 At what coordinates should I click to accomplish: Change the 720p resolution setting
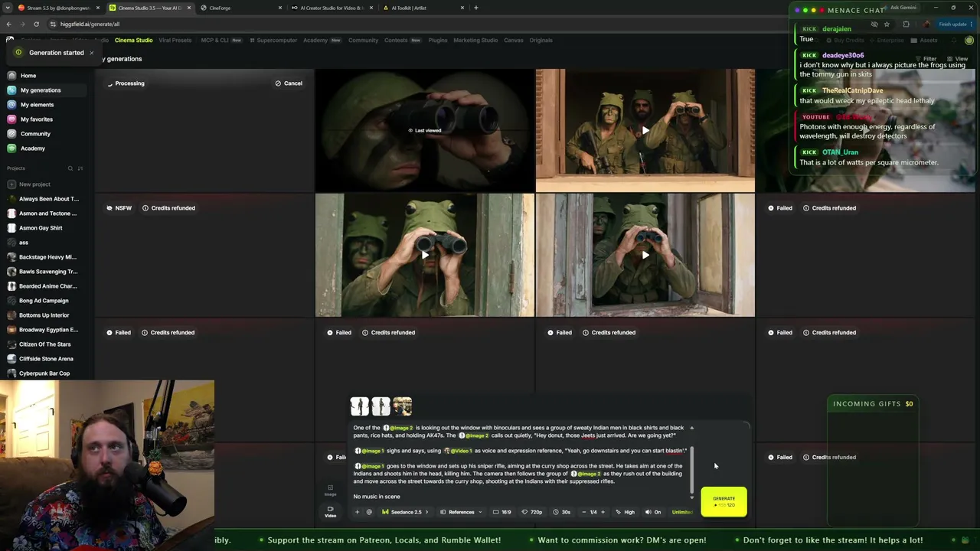tap(532, 512)
